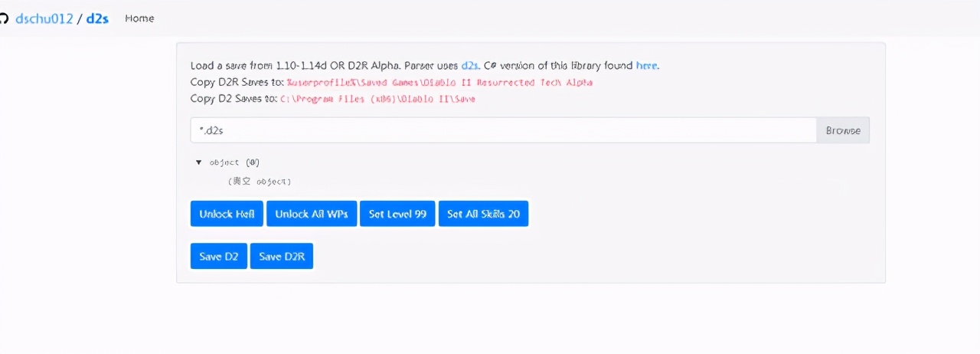Open the d2s repository link in header
This screenshot has height=354, width=980.
[x=98, y=18]
